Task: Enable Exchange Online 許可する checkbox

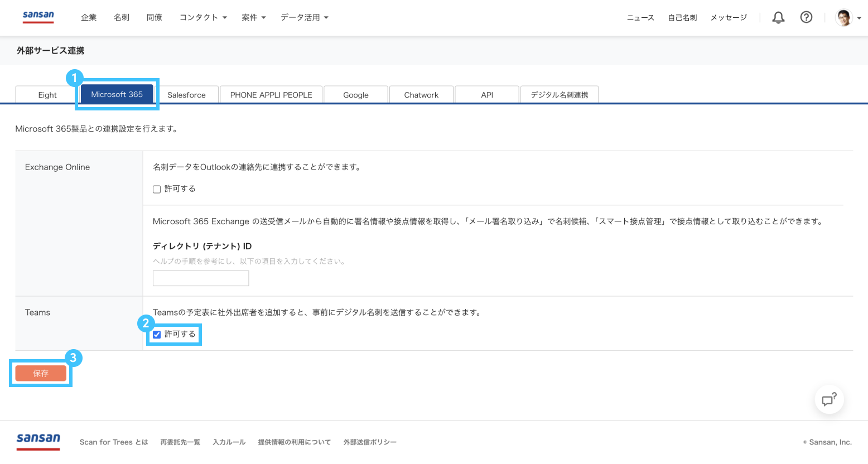Action: pos(157,189)
